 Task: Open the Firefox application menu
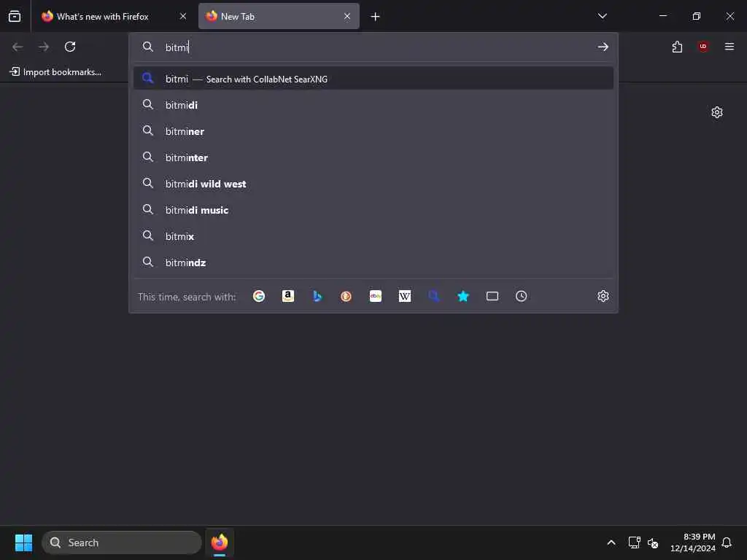tap(729, 47)
